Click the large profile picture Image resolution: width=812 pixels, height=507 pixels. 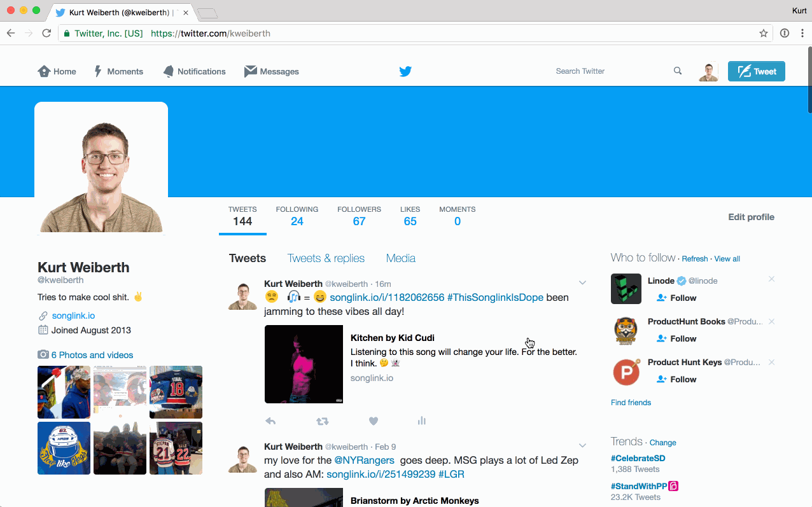coord(101,169)
